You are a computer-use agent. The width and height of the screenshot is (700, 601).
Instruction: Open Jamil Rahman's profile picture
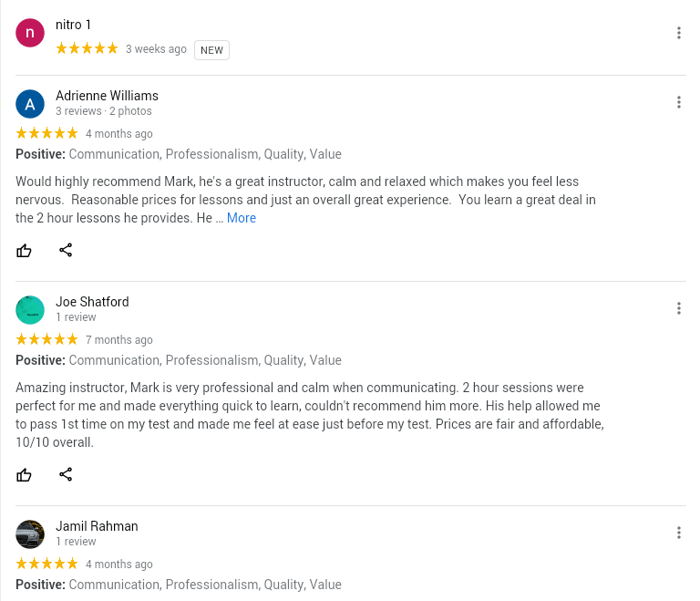click(30, 534)
